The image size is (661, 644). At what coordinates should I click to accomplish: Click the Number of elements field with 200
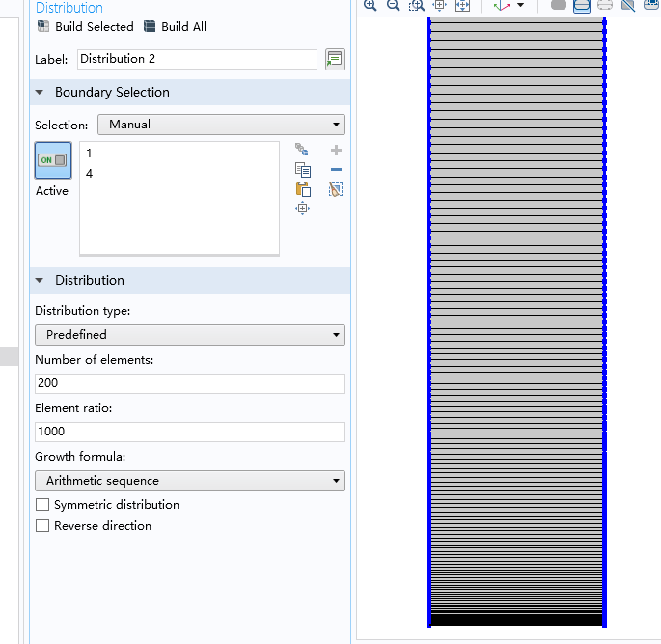coord(190,383)
